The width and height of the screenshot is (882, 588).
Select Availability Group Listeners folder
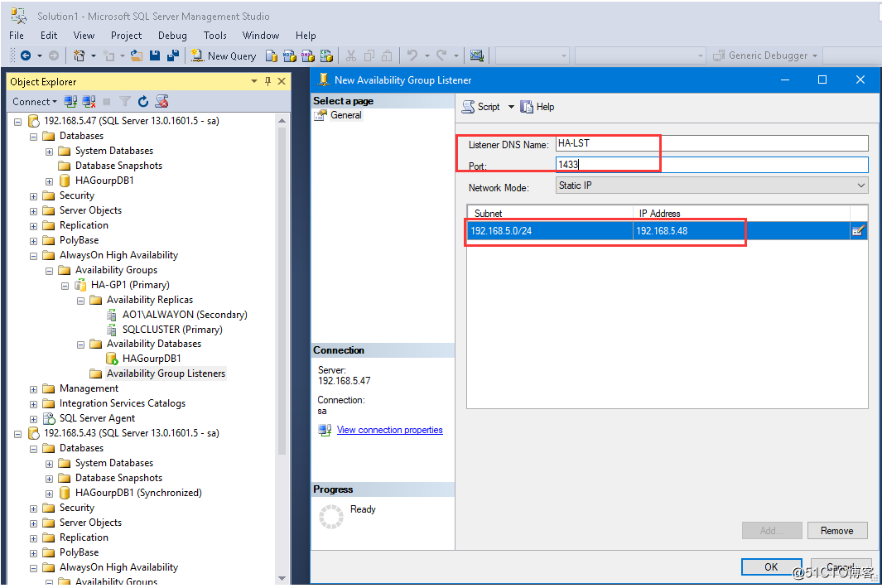tap(166, 373)
